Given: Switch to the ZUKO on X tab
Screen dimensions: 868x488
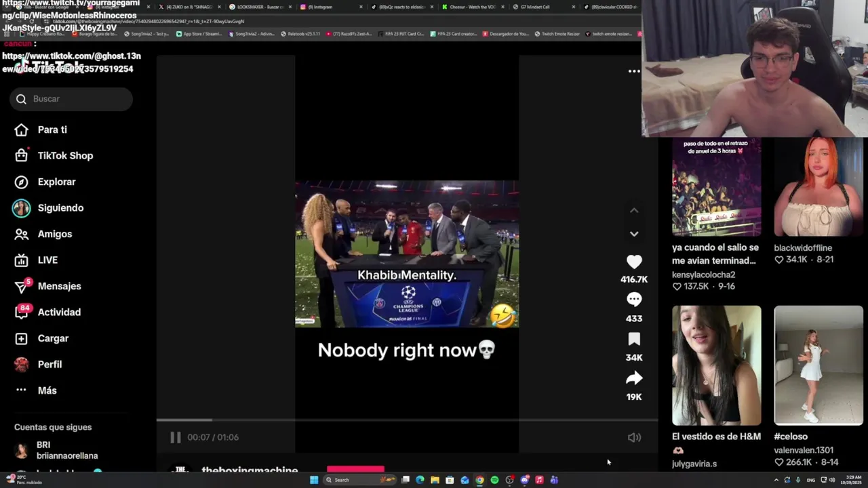Looking at the screenshot, I should (190, 7).
